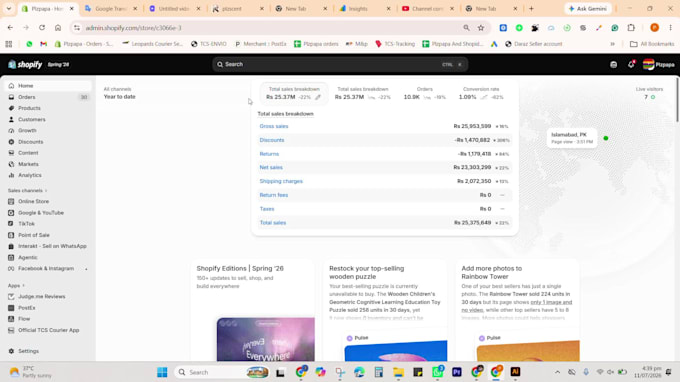Open the Net sales link
Image resolution: width=680 pixels, height=382 pixels.
271,167
